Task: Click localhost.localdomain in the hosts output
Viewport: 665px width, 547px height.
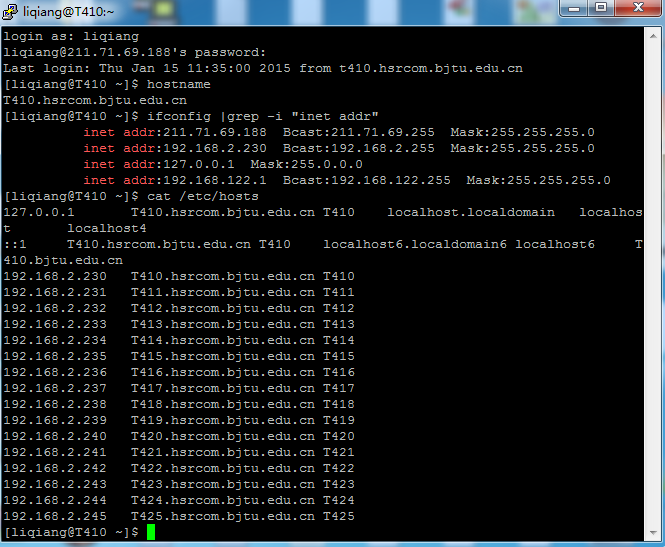Action: point(471,212)
